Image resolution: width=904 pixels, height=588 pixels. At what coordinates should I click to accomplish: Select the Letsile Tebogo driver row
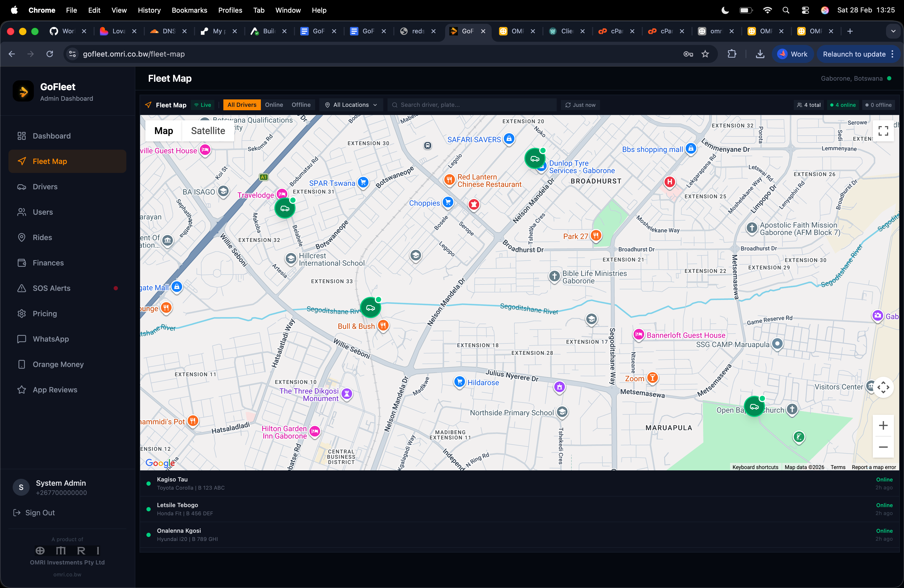(519, 509)
